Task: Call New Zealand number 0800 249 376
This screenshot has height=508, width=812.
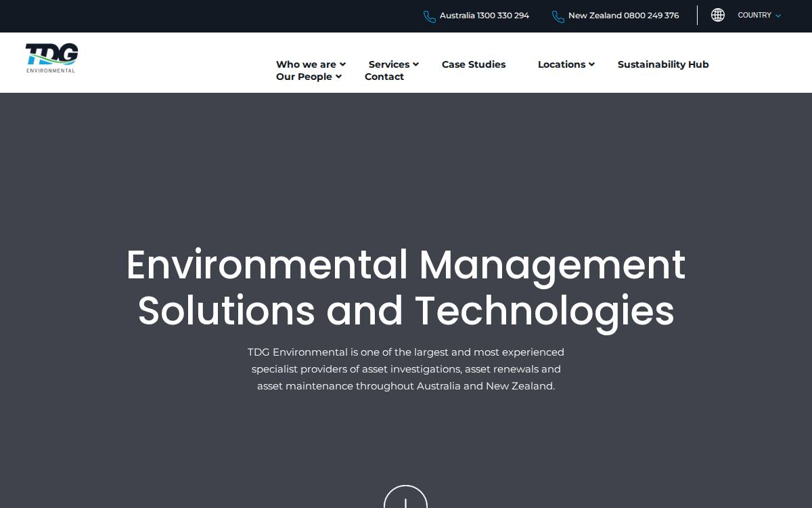Action: pos(624,16)
